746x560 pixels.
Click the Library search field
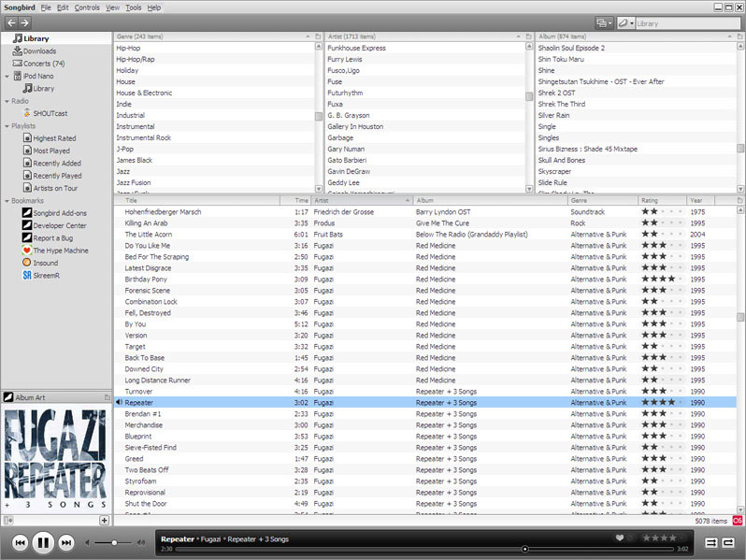pos(687,23)
